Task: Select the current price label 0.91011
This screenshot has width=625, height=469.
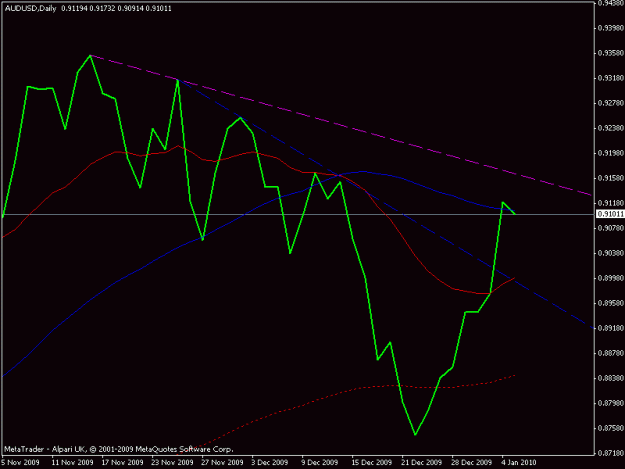Action: click(x=610, y=214)
